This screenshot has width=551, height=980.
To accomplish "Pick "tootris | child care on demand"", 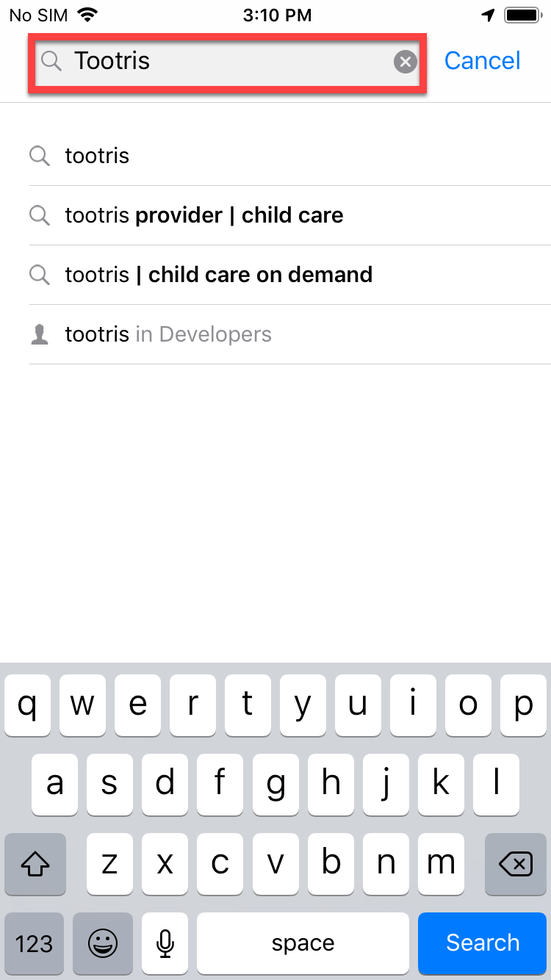I will pyautogui.click(x=219, y=275).
